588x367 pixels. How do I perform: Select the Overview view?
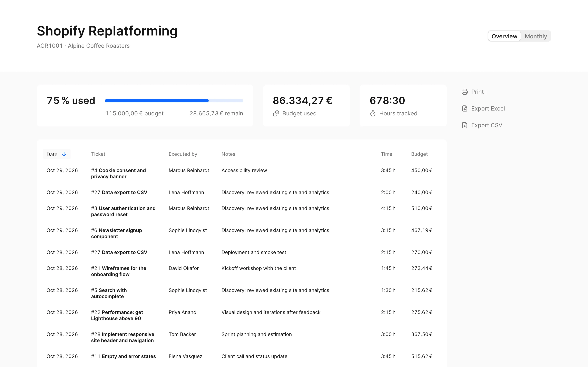504,36
